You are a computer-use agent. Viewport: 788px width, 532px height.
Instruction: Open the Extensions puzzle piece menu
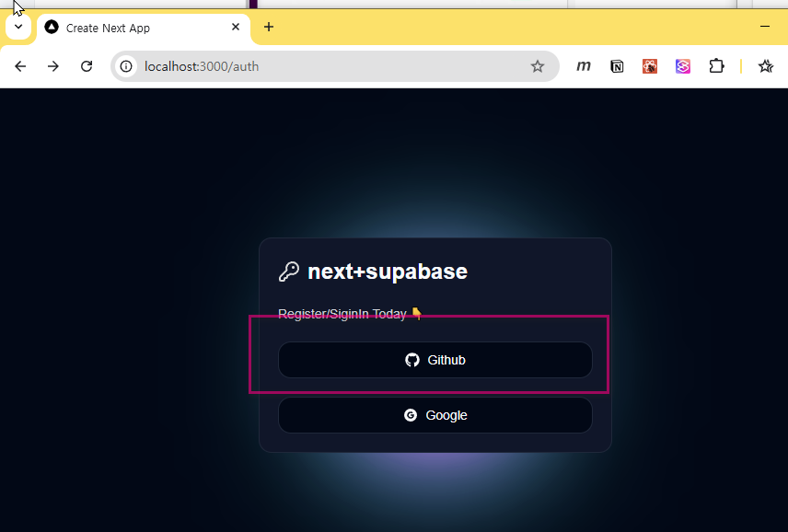click(x=716, y=66)
